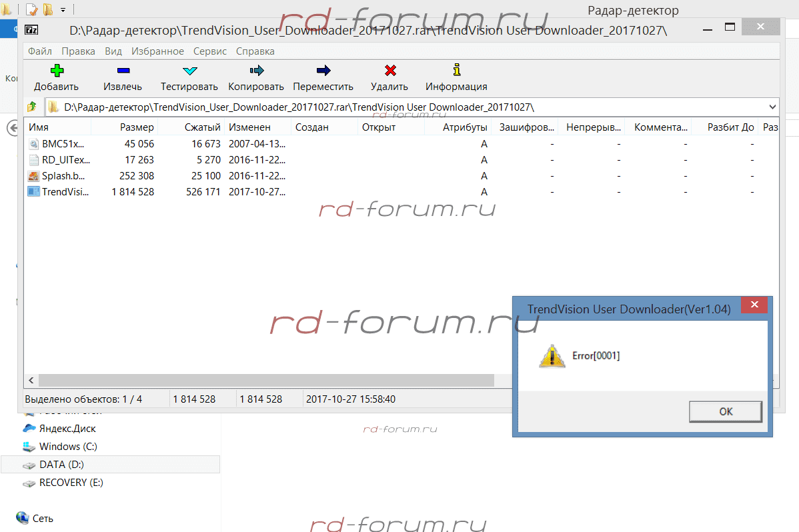Sort by the Изменен column header
This screenshot has height=532, width=799.
tap(258, 127)
